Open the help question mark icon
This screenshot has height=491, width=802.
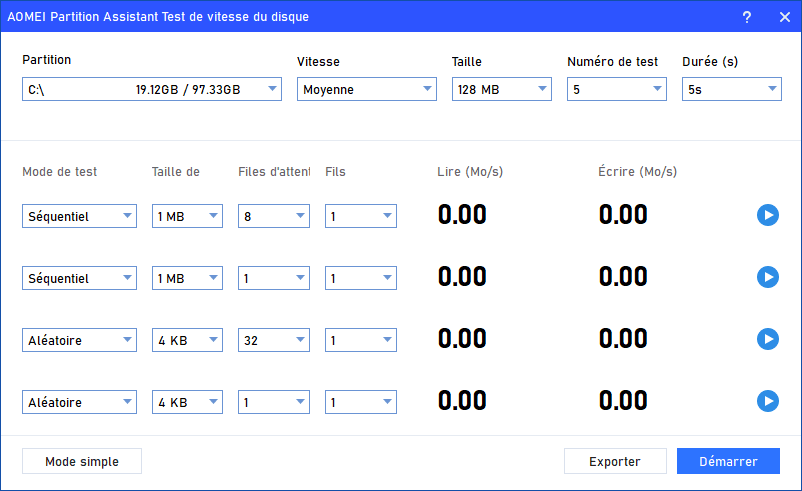[x=746, y=17]
